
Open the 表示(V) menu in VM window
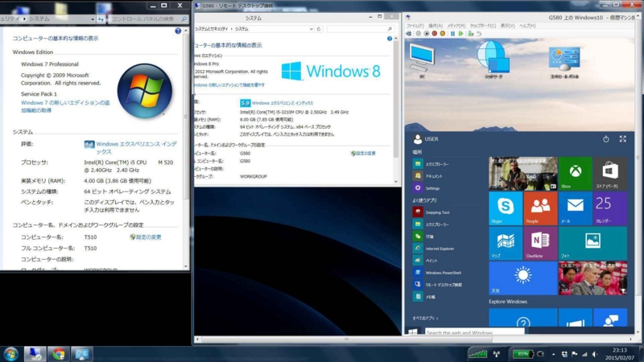point(507,26)
